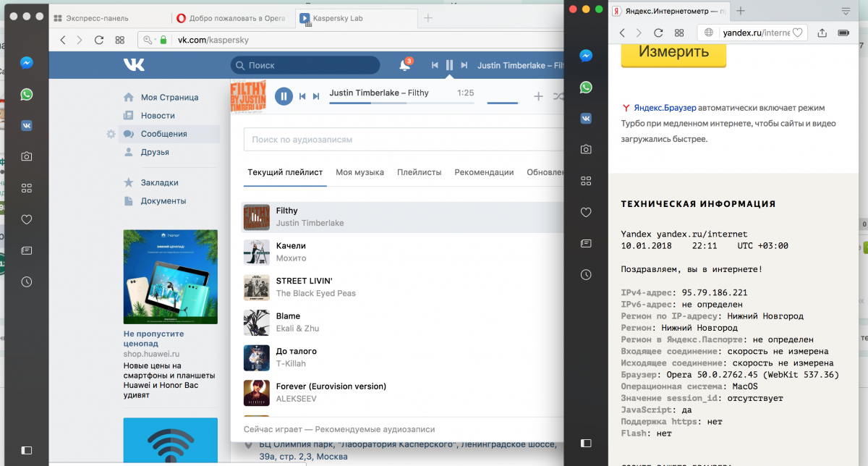Viewport: 868px width, 466px height.
Task: Open Моя Страница in VK menu
Action: 169,98
